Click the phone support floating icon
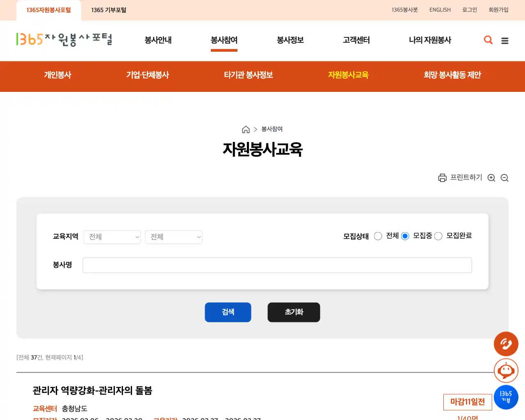Image resolution: width=525 pixels, height=420 pixels. (x=506, y=344)
